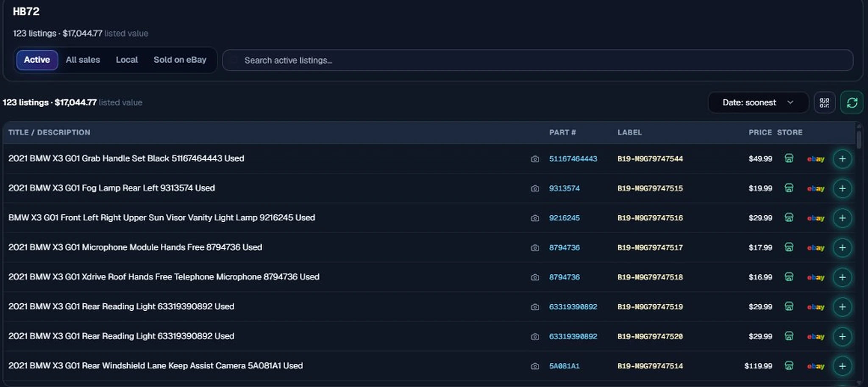Viewport: 868px width, 387px height.
Task: Click plus button on Microphone Module Hands Free row
Action: coord(842,248)
